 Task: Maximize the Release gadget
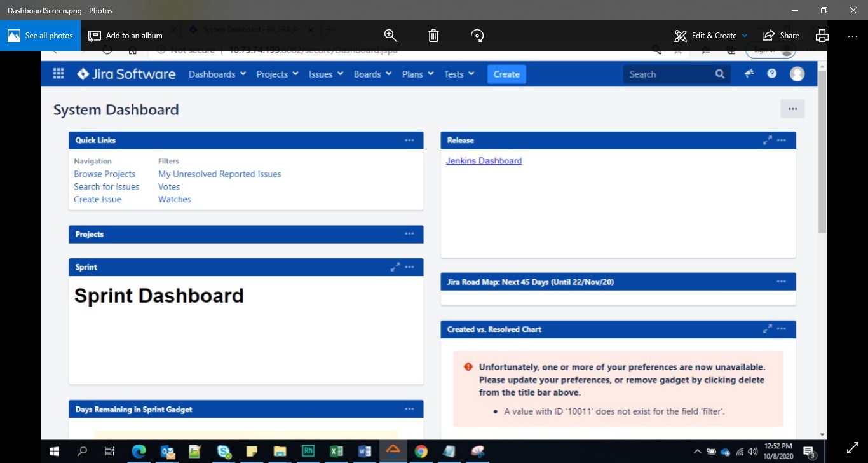[767, 141]
